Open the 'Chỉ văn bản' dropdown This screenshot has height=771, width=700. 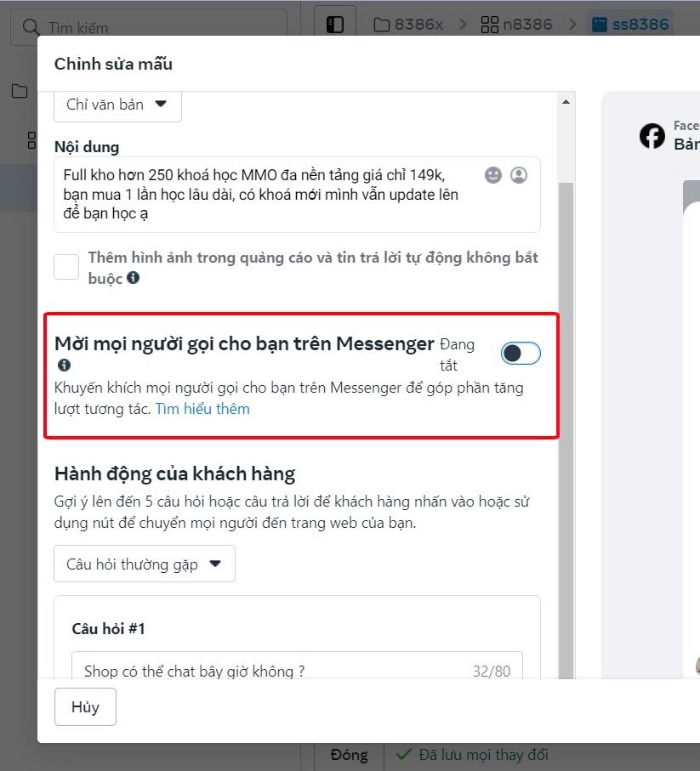pyautogui.click(x=117, y=105)
